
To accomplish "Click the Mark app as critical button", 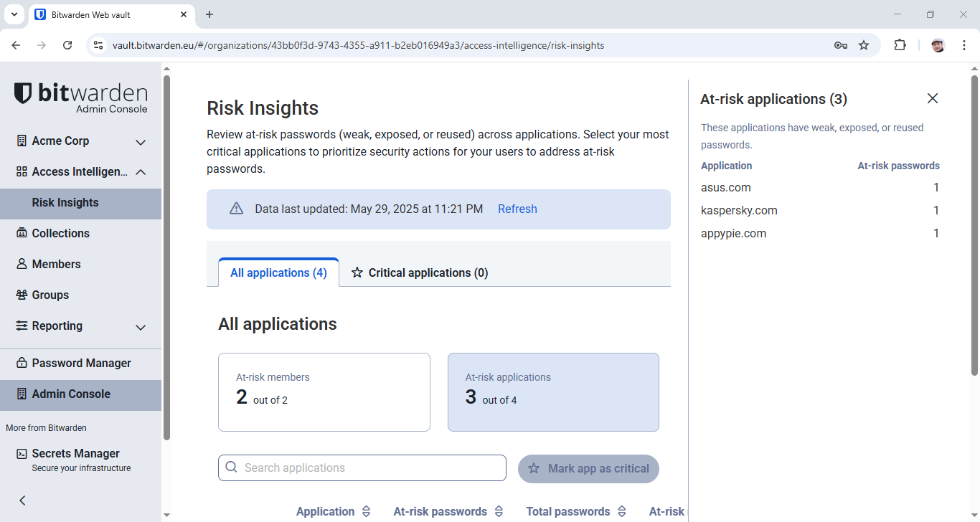I will (588, 468).
